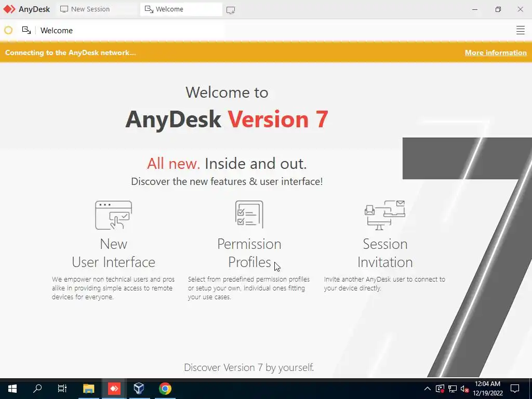Launch Google Chrome from taskbar
Image resolution: width=532 pixels, height=399 pixels.
click(165, 389)
